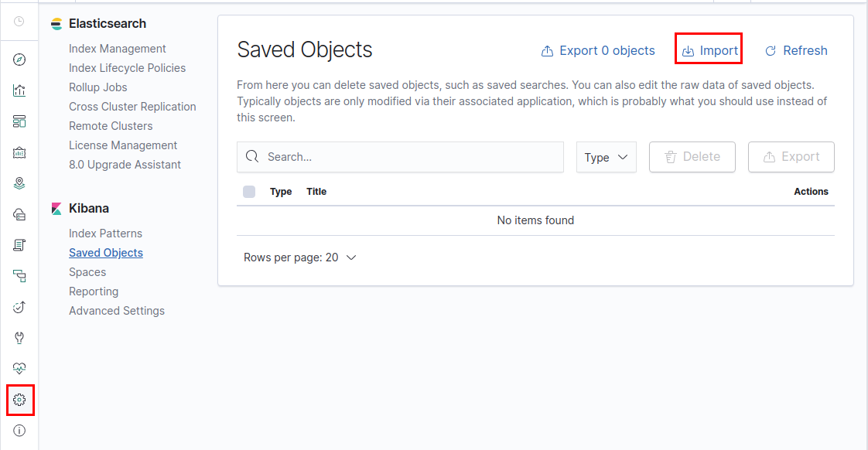Click the Export button beside Delete
Screen dimensions: 868x450
(x=791, y=157)
